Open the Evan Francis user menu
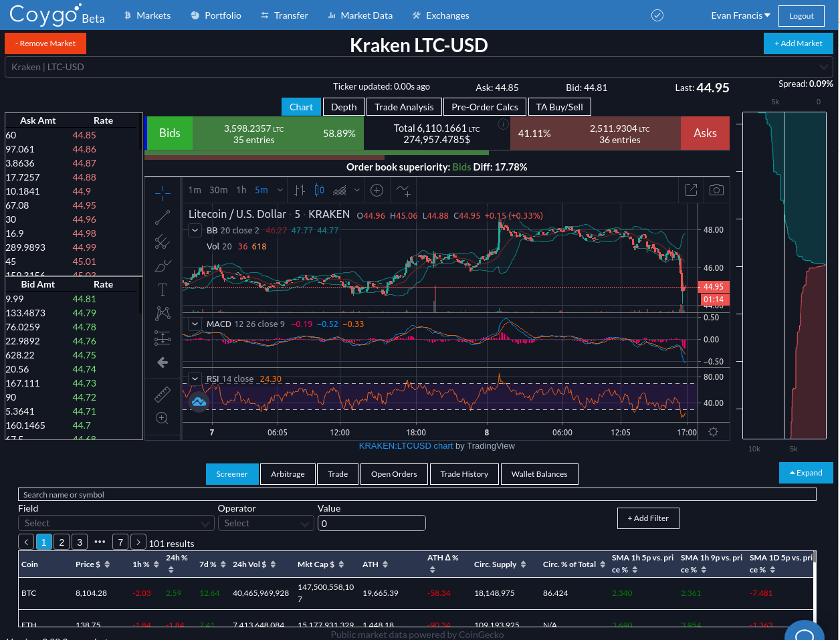Screen dimensions: 840x640 (740, 15)
